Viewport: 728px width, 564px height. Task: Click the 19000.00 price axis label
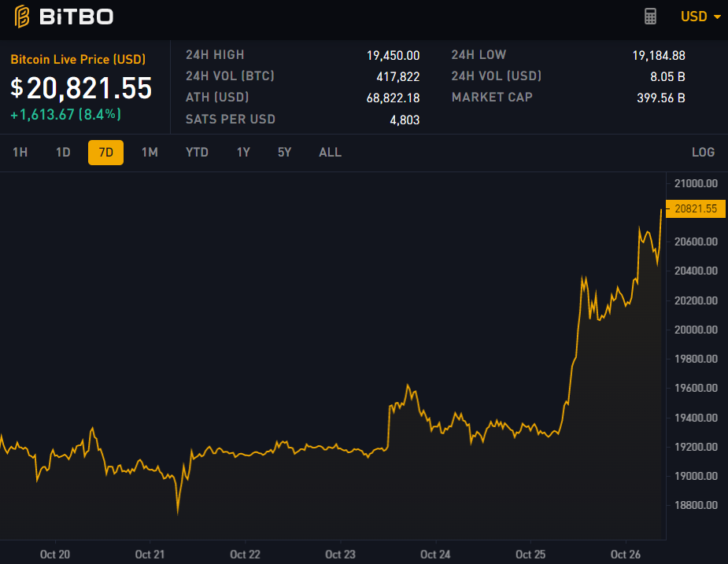click(696, 476)
